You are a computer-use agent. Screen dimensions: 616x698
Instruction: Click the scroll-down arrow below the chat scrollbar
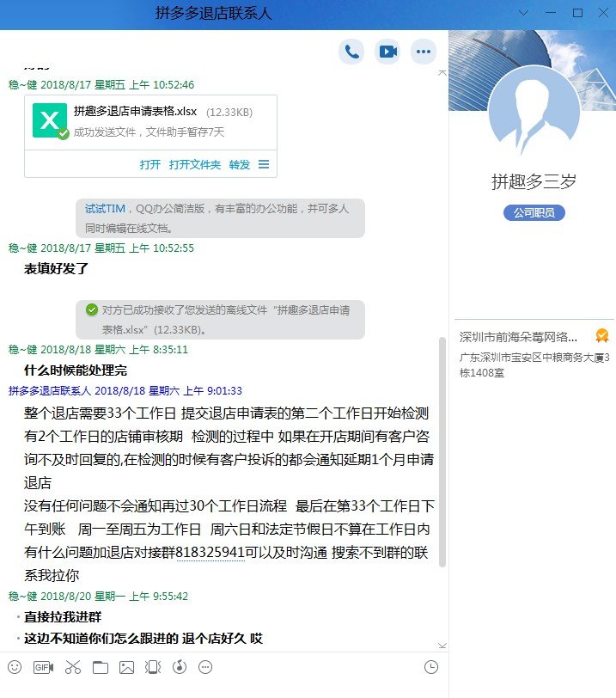click(x=442, y=646)
